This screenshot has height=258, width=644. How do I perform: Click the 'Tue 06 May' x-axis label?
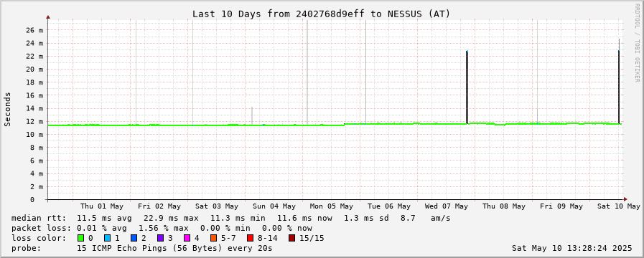[x=389, y=206]
